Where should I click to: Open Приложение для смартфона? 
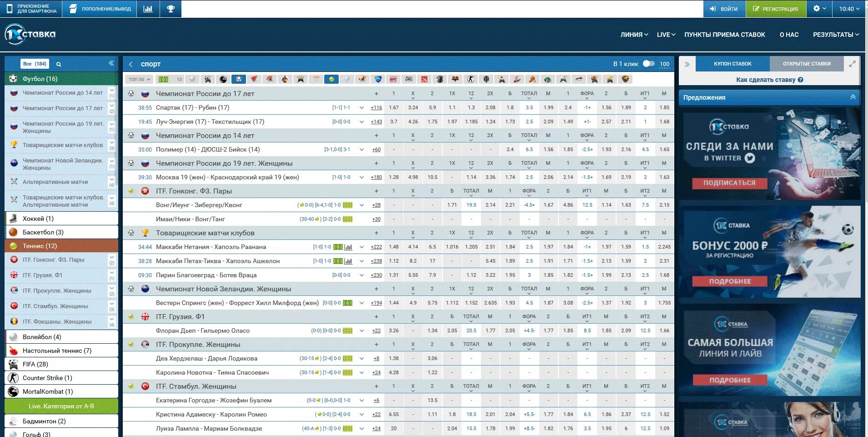pos(31,9)
